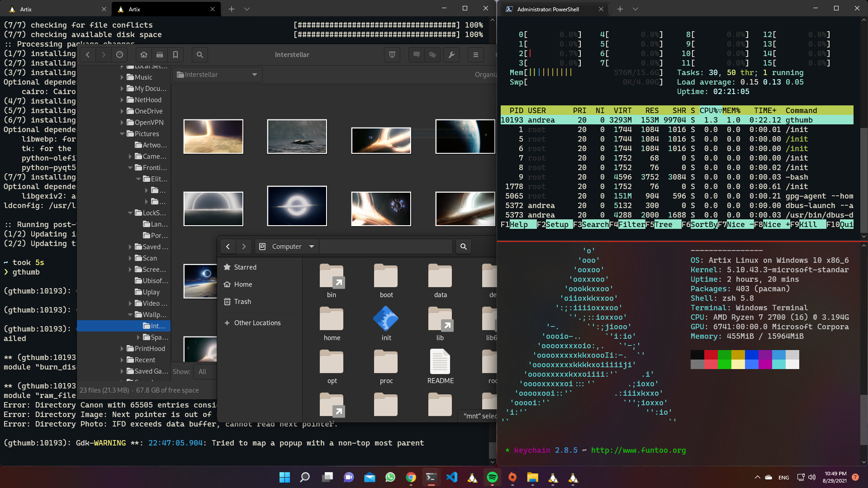Open search in Computer file chooser
The width and height of the screenshot is (868, 488).
[464, 246]
